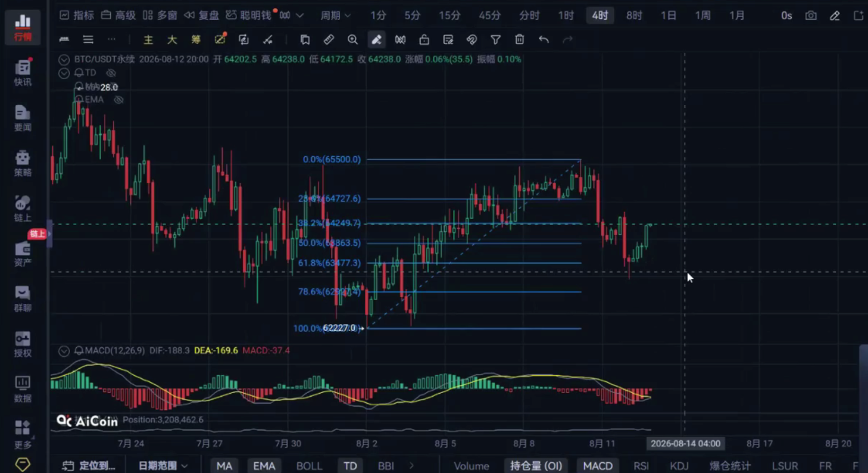Collapse the MACD panel chevron
Image resolution: width=868 pixels, height=473 pixels.
(64, 351)
